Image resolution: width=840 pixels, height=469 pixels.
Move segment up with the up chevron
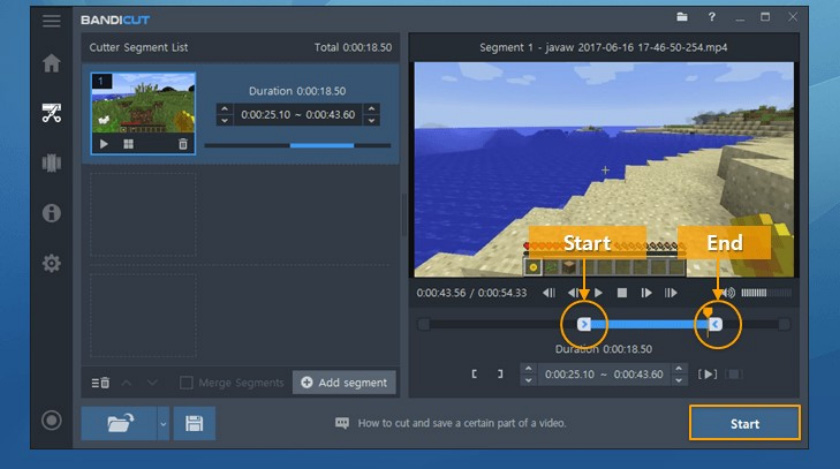tap(126, 383)
